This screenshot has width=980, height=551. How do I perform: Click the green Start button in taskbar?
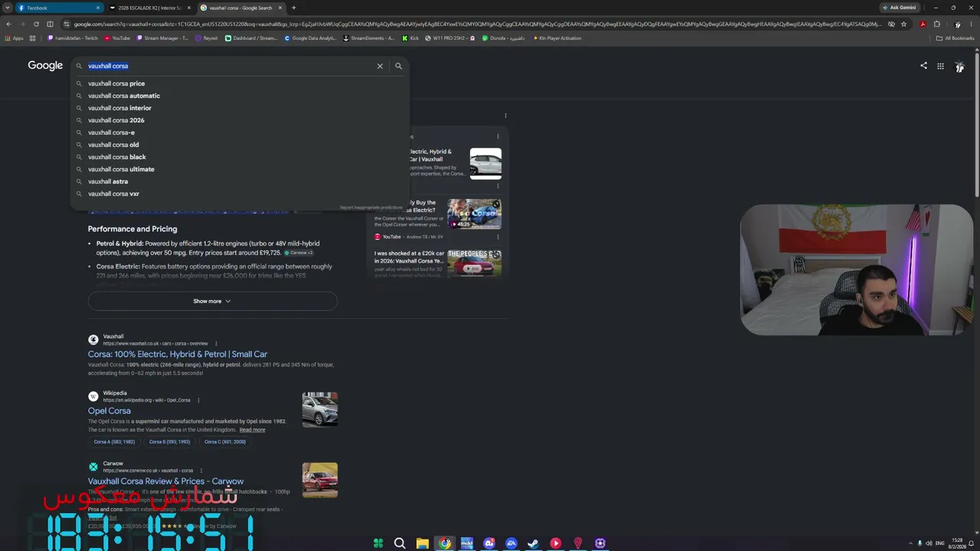pyautogui.click(x=378, y=543)
